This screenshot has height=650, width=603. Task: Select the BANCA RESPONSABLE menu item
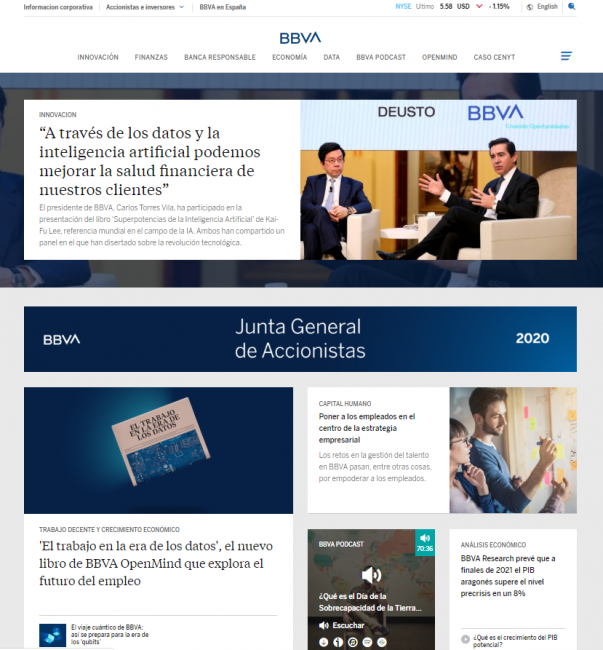(220, 57)
